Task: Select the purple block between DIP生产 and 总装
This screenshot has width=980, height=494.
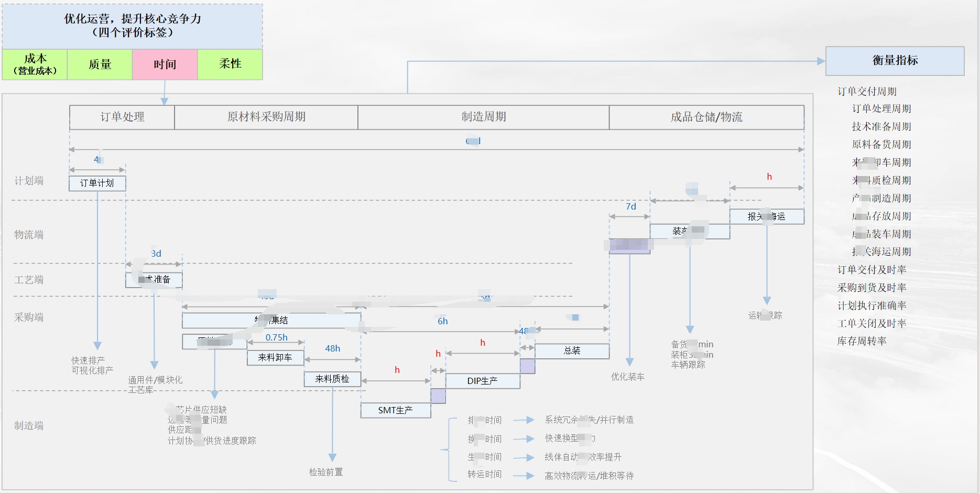Action: pos(528,366)
